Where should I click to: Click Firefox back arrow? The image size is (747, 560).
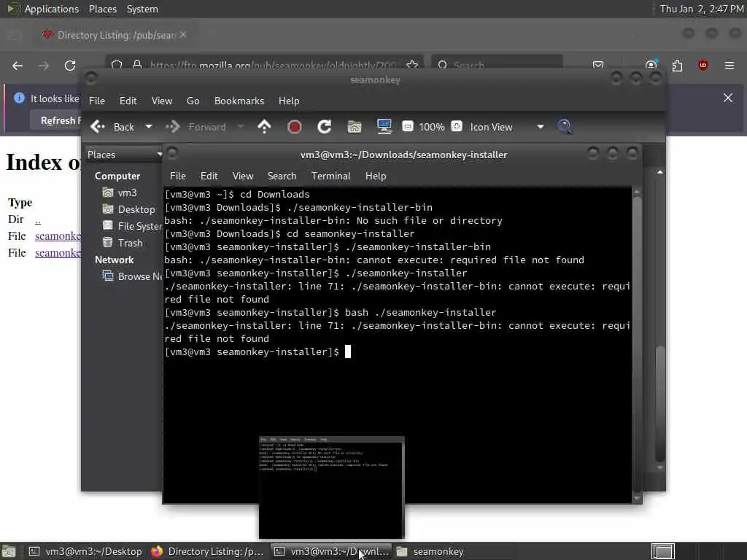(x=18, y=65)
